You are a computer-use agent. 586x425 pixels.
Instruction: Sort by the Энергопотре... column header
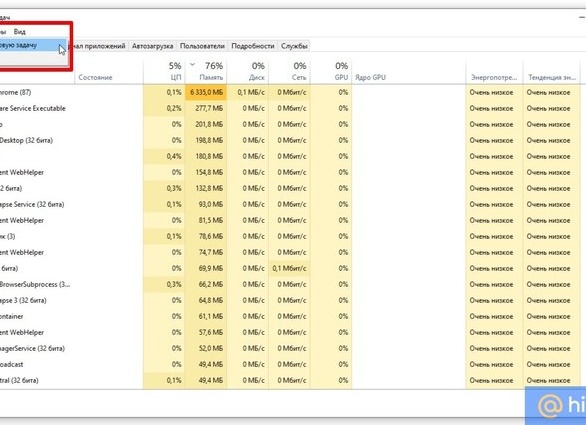(494, 71)
